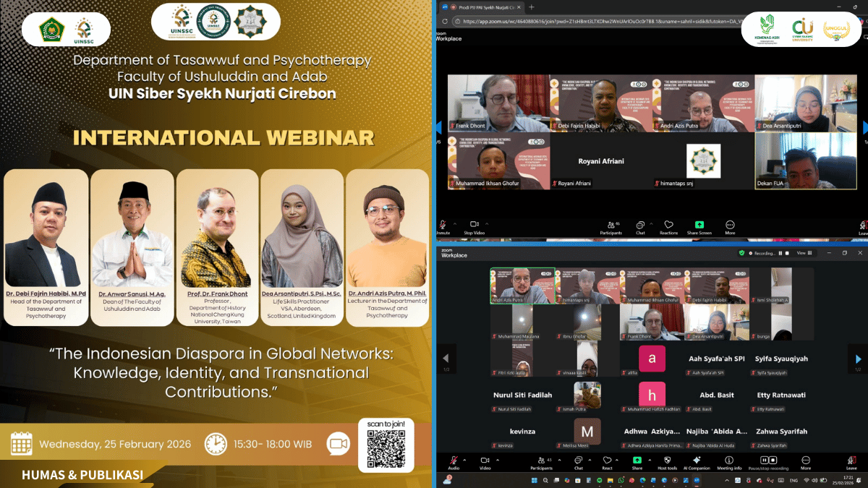Open Reactions in upper Zoom toolbar

point(668,225)
